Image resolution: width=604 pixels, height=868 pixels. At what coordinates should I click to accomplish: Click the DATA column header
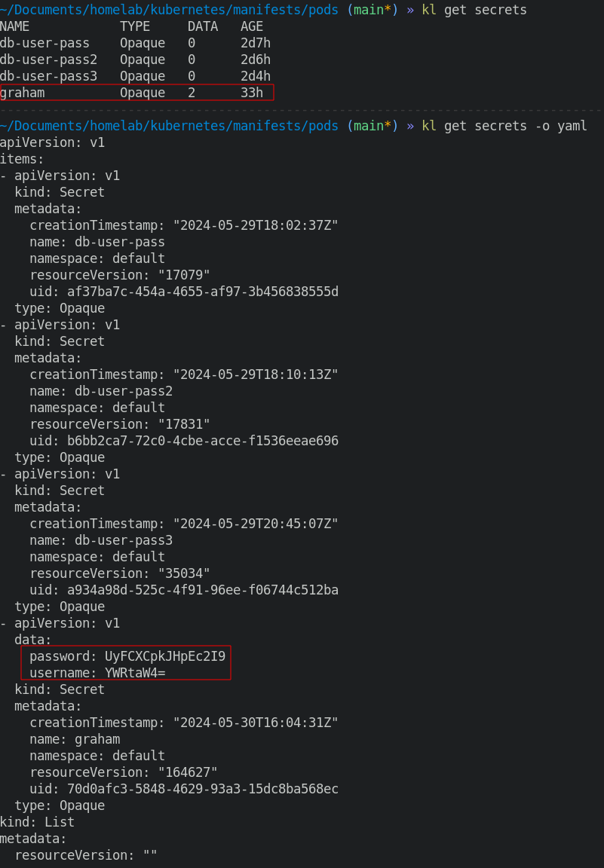pos(203,26)
